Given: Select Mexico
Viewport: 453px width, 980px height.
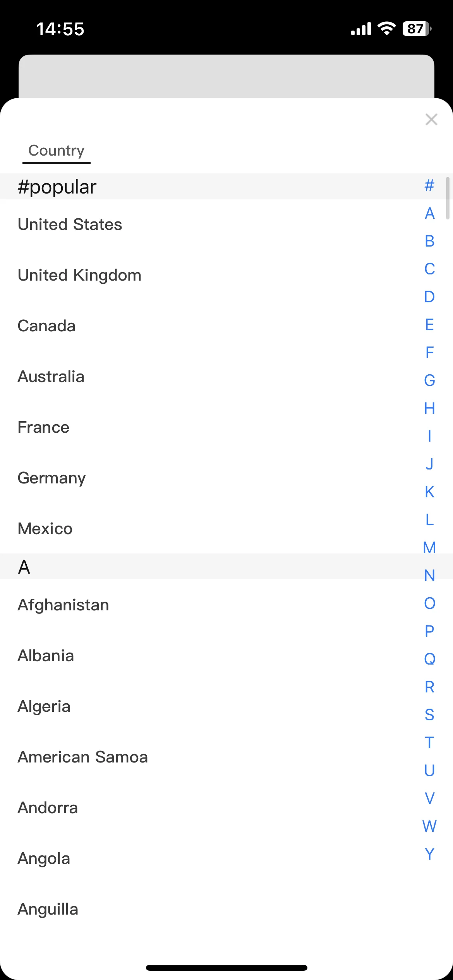Looking at the screenshot, I should coord(226,529).
